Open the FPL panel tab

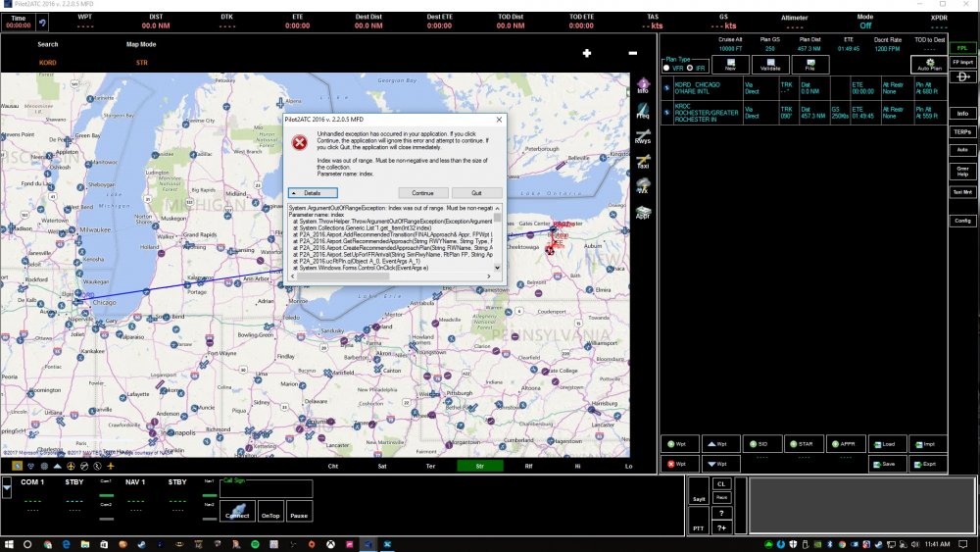click(x=962, y=48)
